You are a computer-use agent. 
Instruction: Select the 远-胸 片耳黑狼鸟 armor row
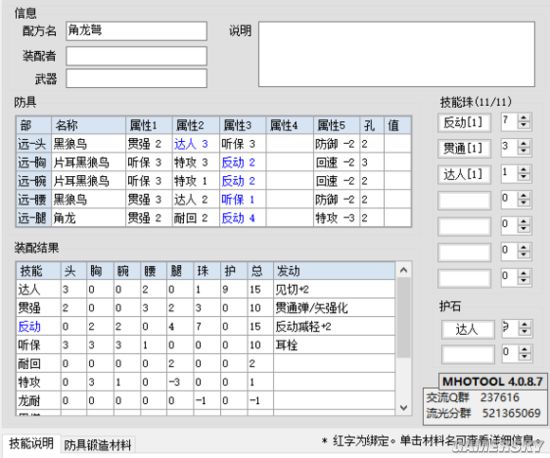(x=214, y=162)
